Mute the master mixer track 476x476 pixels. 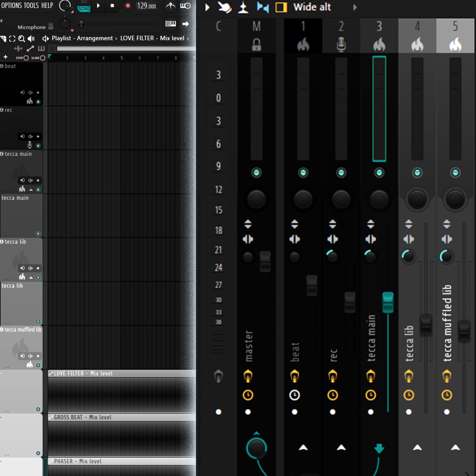coord(256,173)
